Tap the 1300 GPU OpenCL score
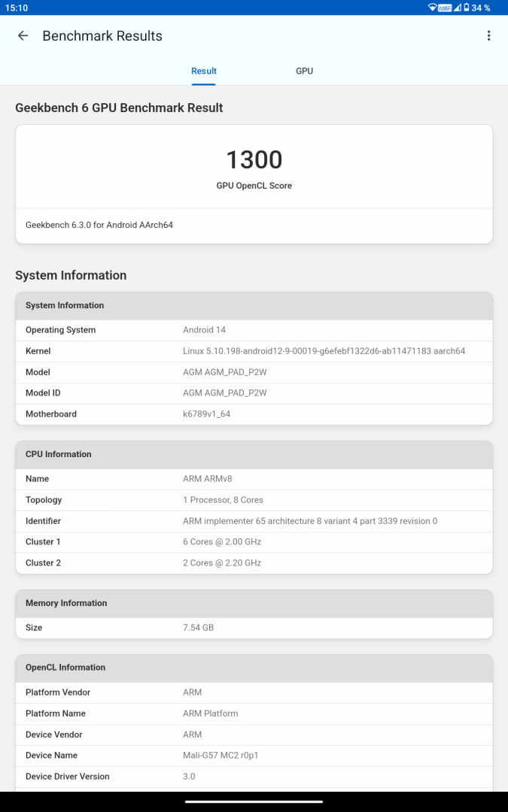Viewport: 508px width, 812px height. click(x=254, y=159)
